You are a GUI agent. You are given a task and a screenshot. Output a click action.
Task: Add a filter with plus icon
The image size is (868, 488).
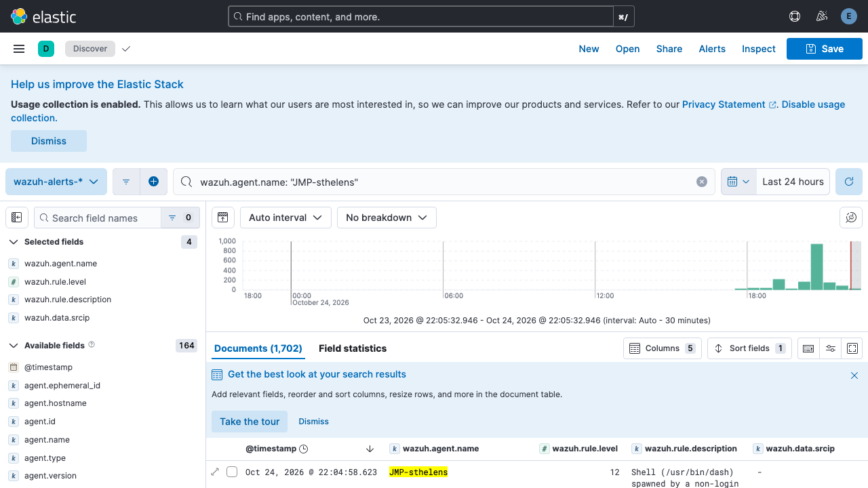pos(153,182)
